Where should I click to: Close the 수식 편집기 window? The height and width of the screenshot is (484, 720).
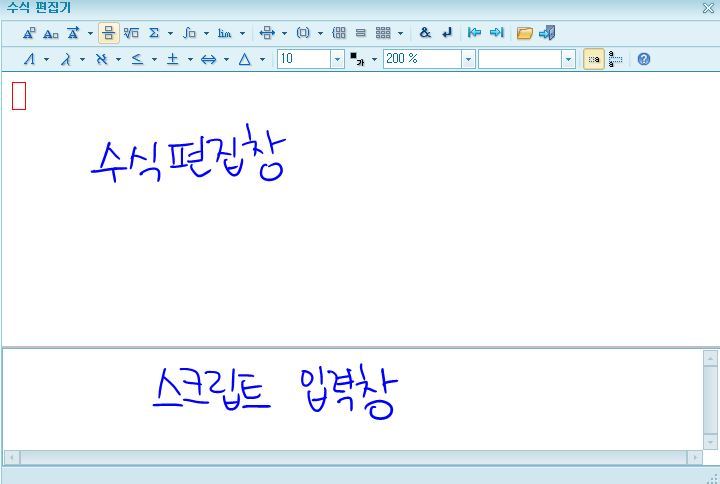(709, 8)
